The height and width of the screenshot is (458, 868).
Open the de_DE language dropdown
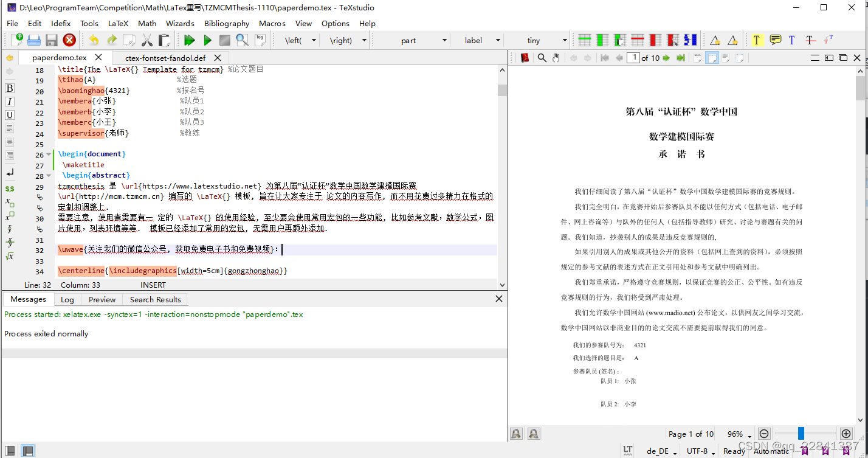click(661, 451)
